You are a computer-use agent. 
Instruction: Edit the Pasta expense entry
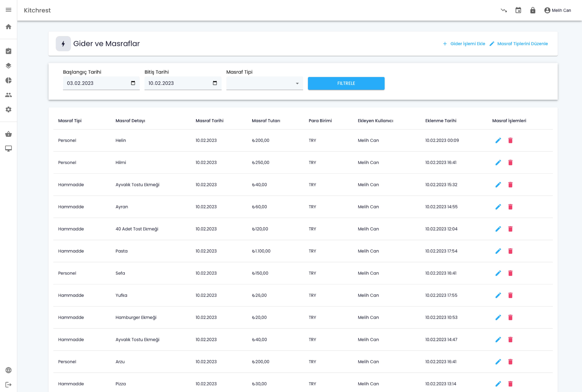click(x=498, y=251)
